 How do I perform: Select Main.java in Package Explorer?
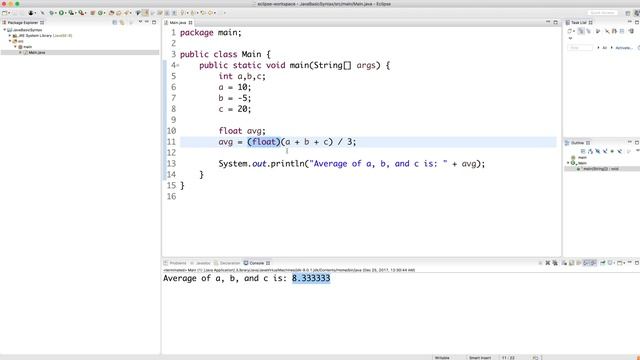pos(37,53)
